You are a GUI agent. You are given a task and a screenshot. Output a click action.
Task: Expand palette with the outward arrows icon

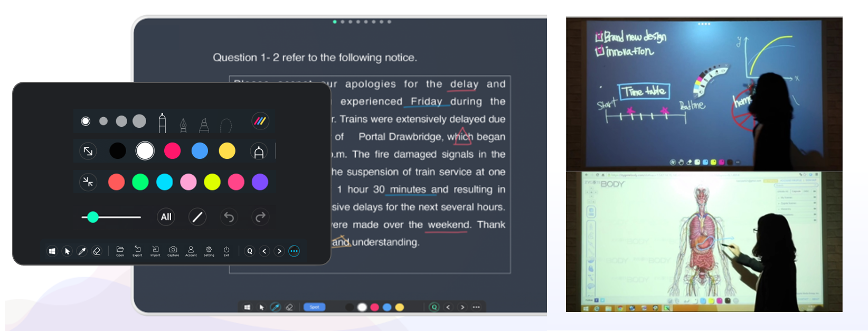(88, 152)
